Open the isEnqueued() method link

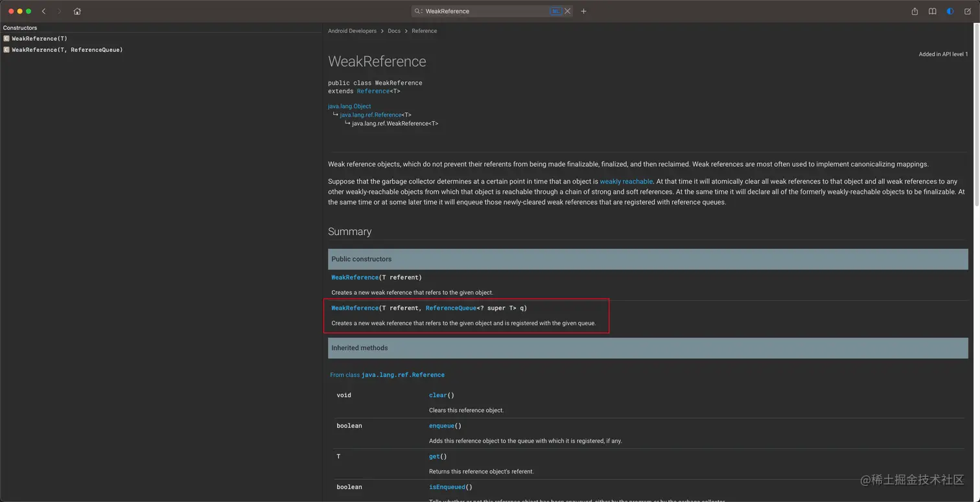(447, 487)
